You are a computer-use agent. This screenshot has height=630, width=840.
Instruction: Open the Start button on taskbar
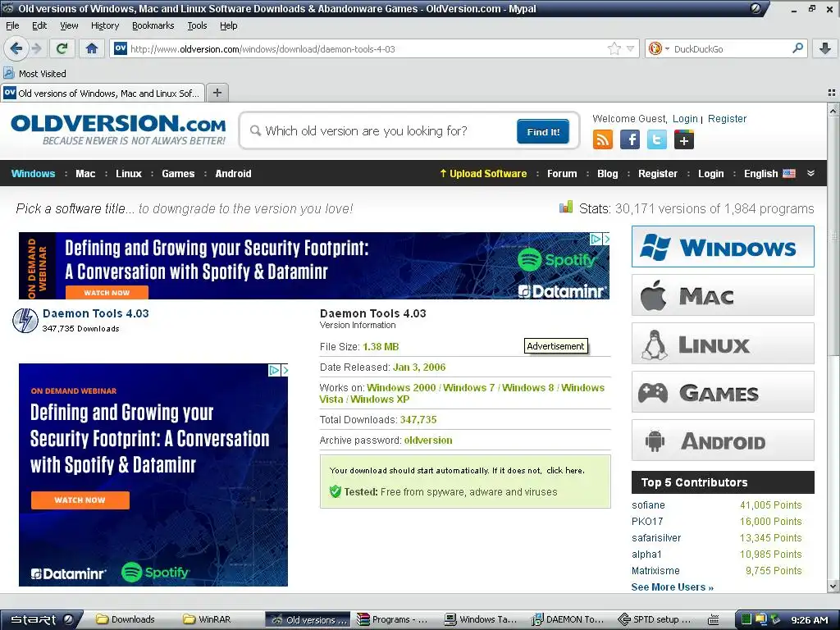42,619
